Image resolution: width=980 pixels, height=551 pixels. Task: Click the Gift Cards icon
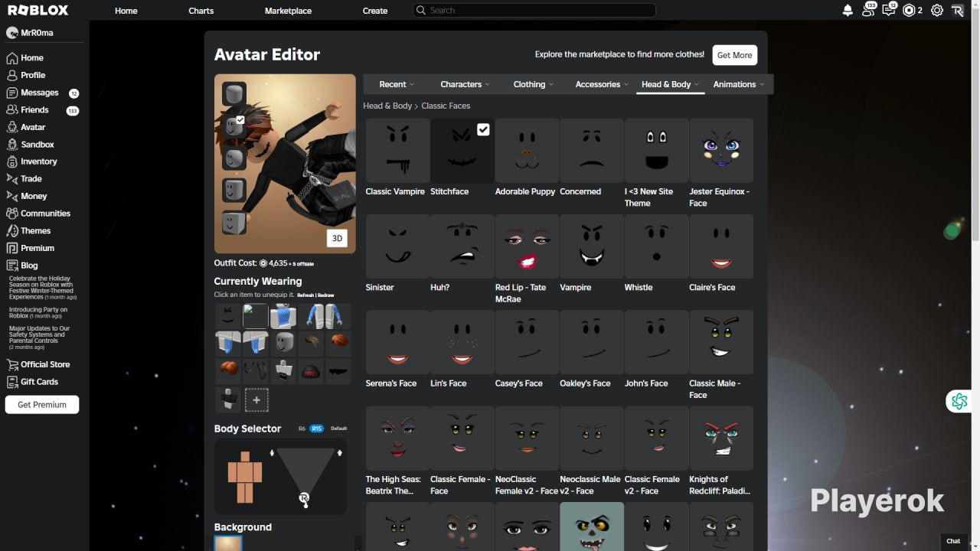coord(12,382)
